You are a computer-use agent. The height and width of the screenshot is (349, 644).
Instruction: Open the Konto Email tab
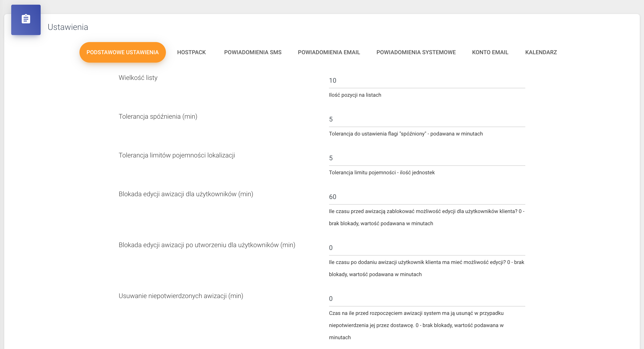(x=490, y=52)
